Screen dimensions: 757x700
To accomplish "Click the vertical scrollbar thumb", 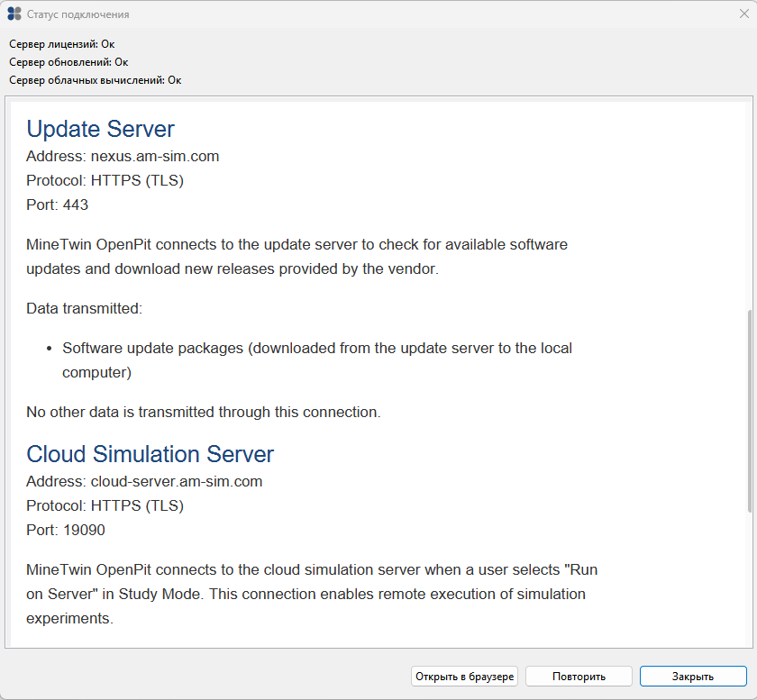I will click(x=749, y=411).
